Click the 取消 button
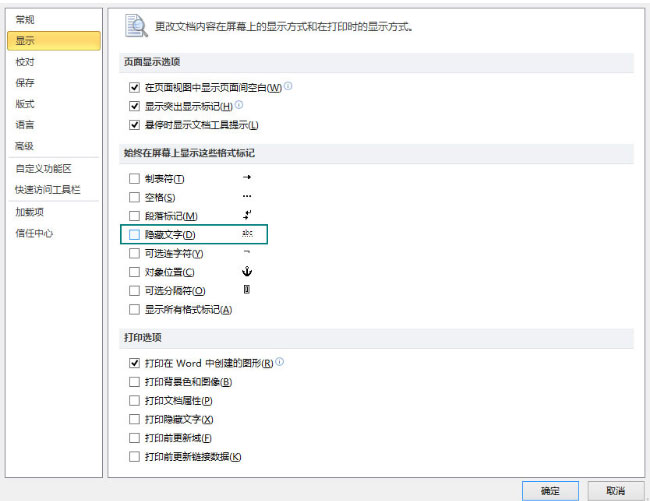 point(608,490)
